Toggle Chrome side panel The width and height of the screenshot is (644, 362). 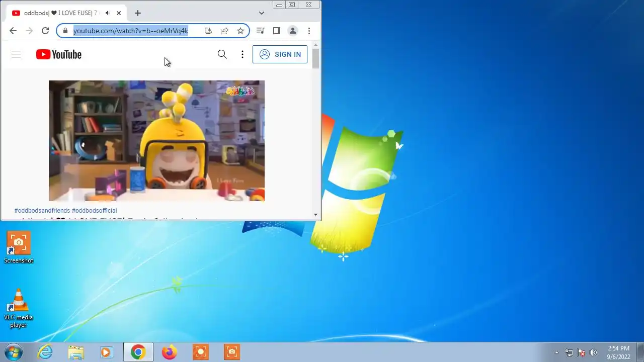[276, 31]
